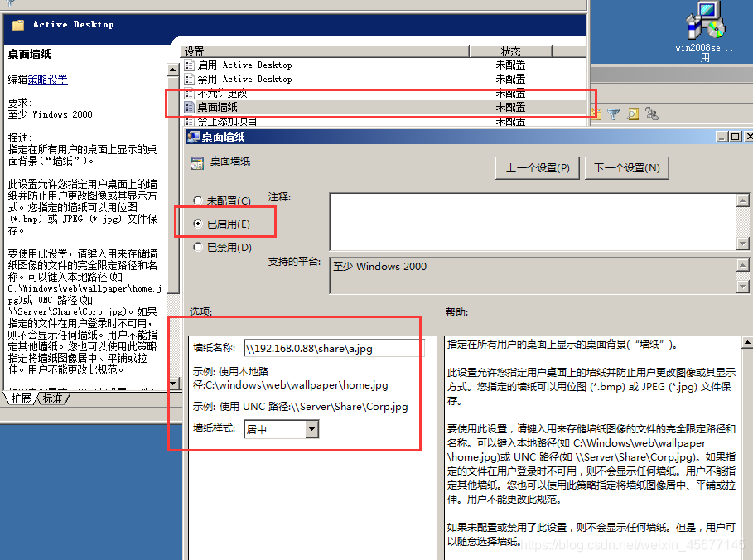Switch to the 扩展 tab
The height and width of the screenshot is (560, 753).
(x=22, y=397)
